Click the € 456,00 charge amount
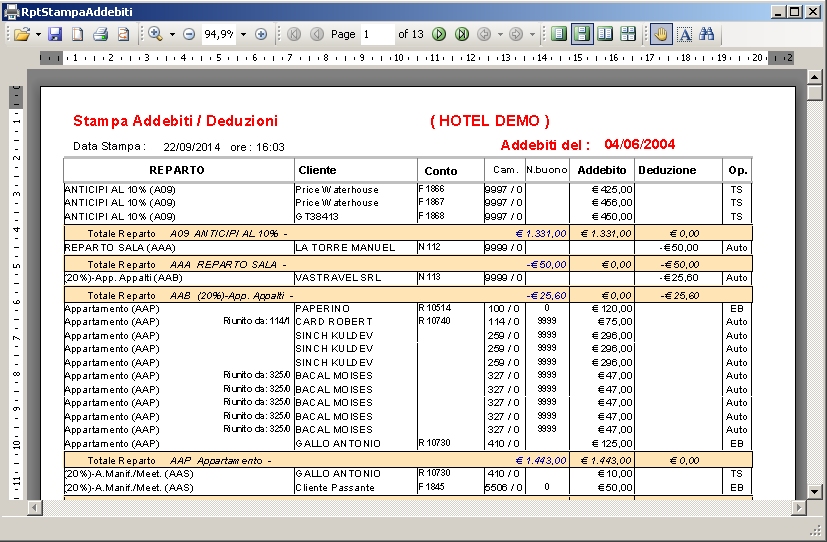Screen dimensions: 827x542 click(612, 202)
